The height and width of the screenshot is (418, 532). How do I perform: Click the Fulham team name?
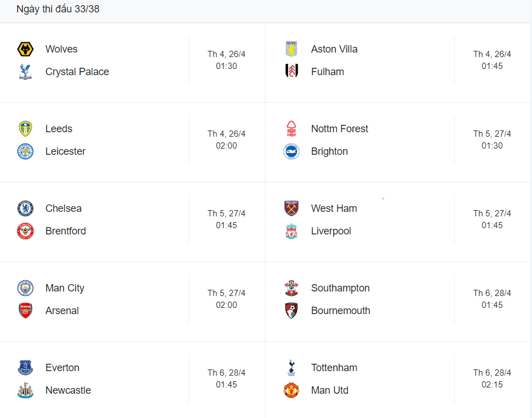click(328, 72)
